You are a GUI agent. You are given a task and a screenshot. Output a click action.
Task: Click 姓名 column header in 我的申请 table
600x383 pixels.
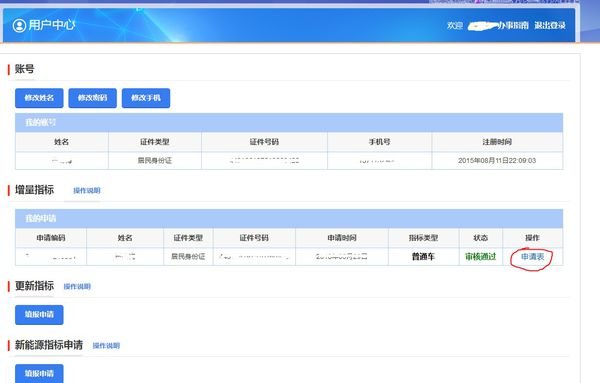point(125,238)
